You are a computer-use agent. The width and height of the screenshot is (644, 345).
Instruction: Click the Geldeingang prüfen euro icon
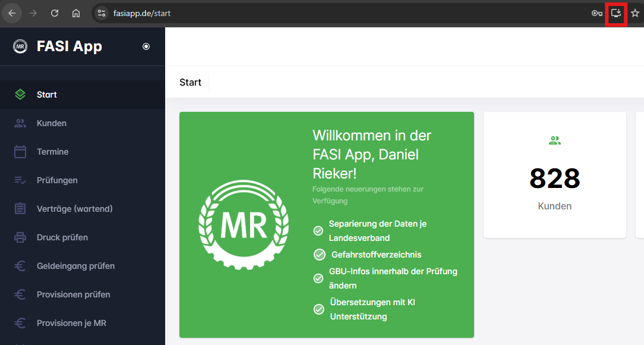point(20,266)
